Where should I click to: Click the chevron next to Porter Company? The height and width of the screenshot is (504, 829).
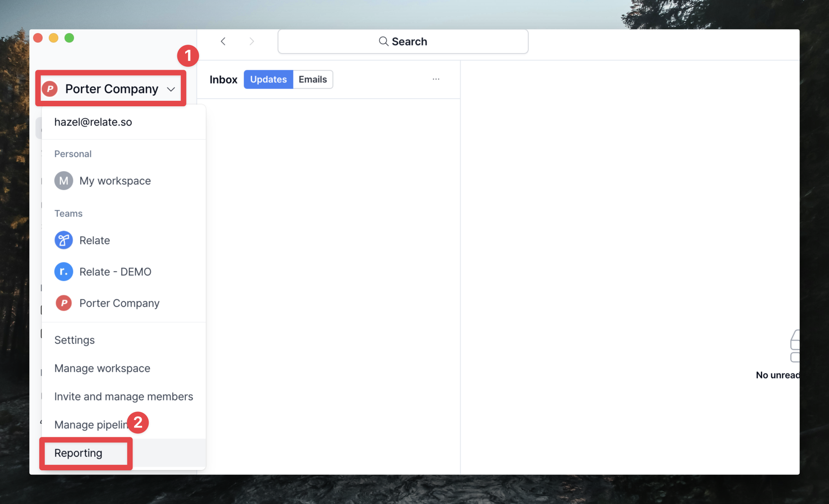click(171, 89)
